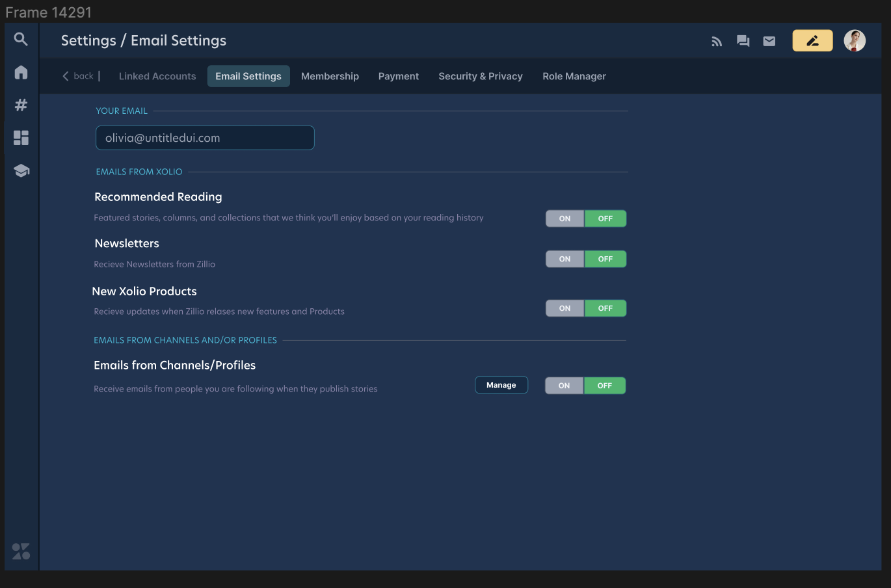Open the dashboard grid icon
The image size is (891, 588).
click(21, 138)
